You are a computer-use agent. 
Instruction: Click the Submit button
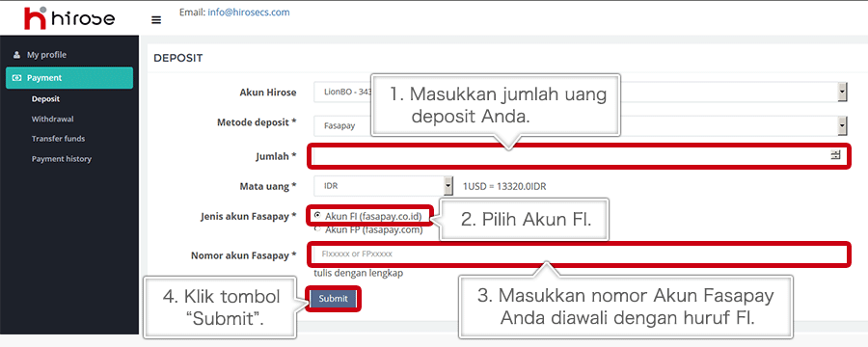(x=333, y=299)
